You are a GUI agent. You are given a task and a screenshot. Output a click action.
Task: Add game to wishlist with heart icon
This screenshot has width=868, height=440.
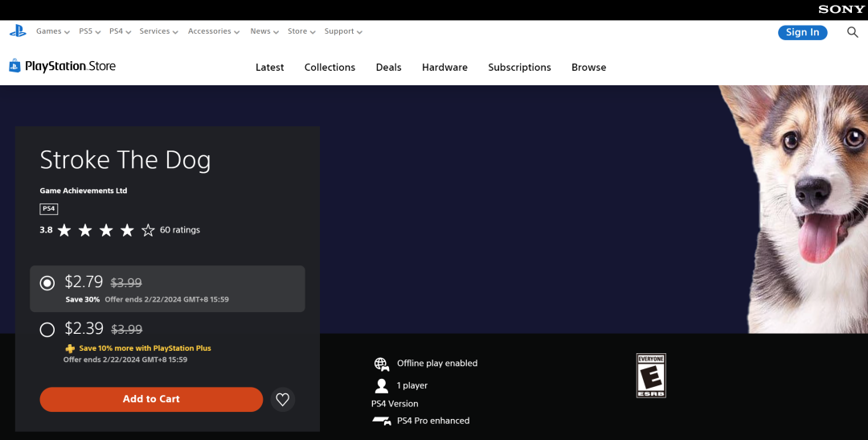[x=283, y=399]
